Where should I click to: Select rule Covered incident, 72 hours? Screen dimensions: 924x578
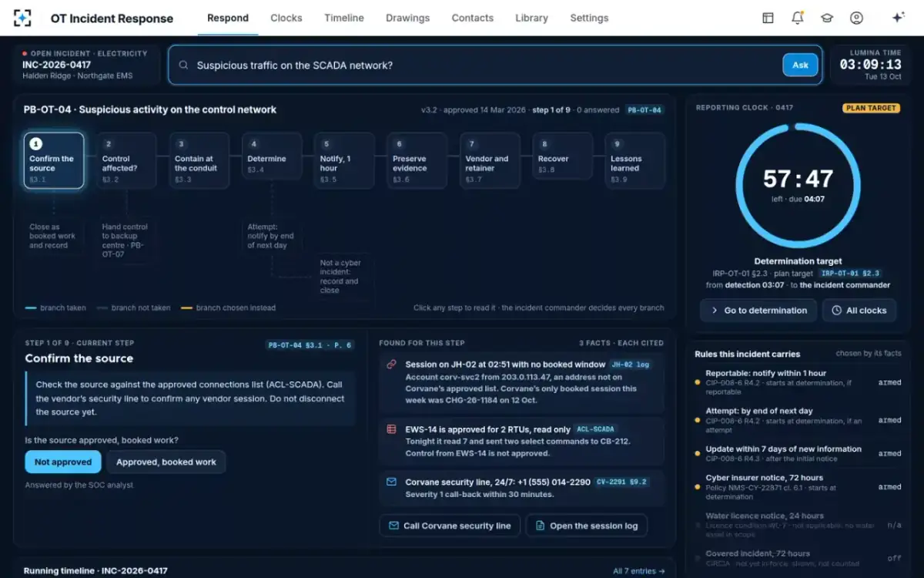tap(798, 558)
